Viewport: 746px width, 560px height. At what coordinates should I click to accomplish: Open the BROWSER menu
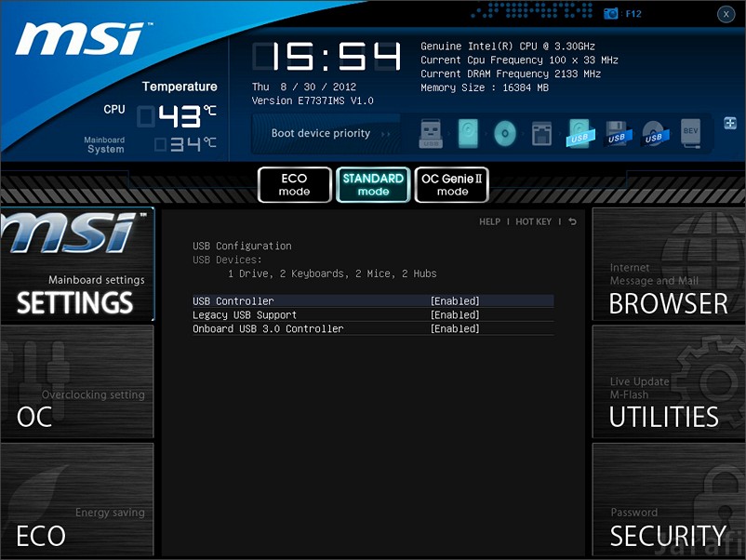coord(669,264)
